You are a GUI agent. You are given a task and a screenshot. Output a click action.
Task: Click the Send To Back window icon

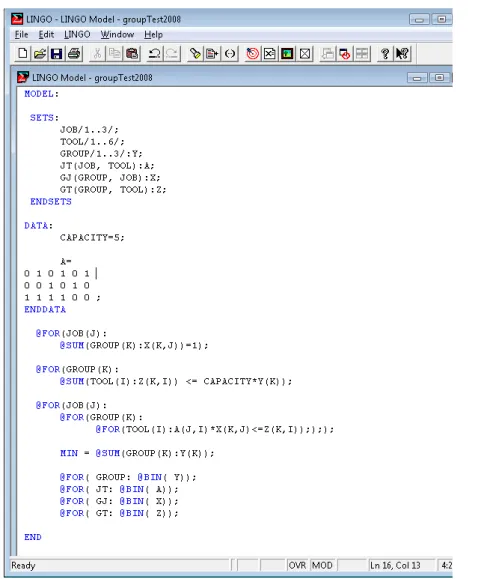(x=327, y=54)
